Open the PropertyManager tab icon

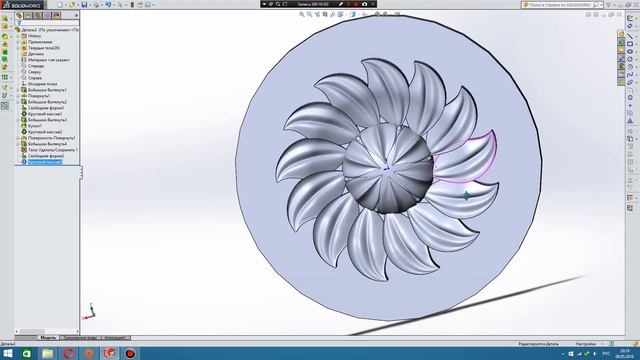pyautogui.click(x=28, y=16)
